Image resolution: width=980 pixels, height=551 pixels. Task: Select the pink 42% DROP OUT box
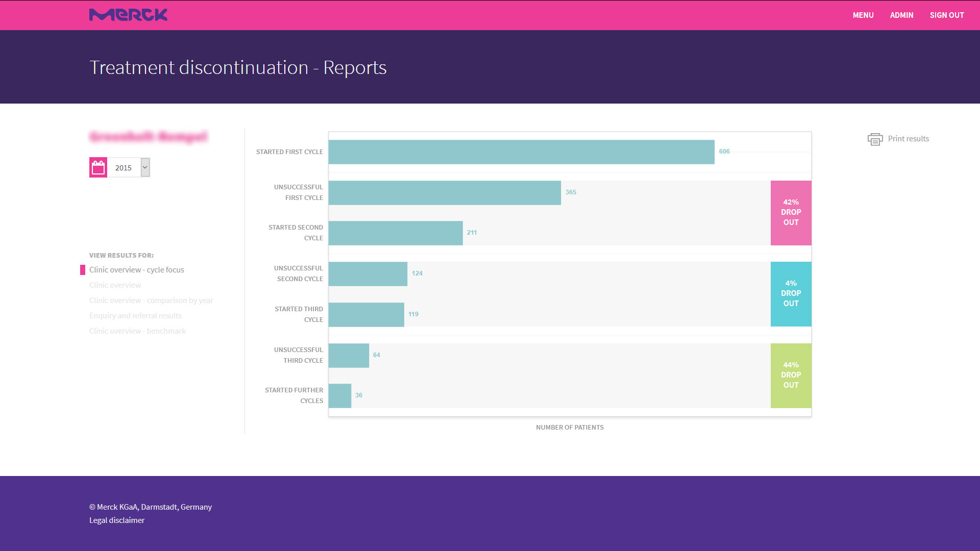[791, 212]
